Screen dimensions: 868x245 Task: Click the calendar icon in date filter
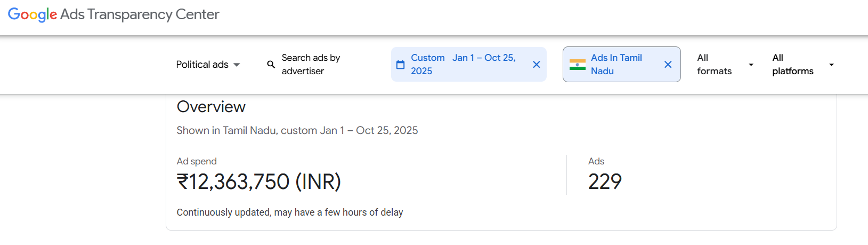[x=401, y=65]
